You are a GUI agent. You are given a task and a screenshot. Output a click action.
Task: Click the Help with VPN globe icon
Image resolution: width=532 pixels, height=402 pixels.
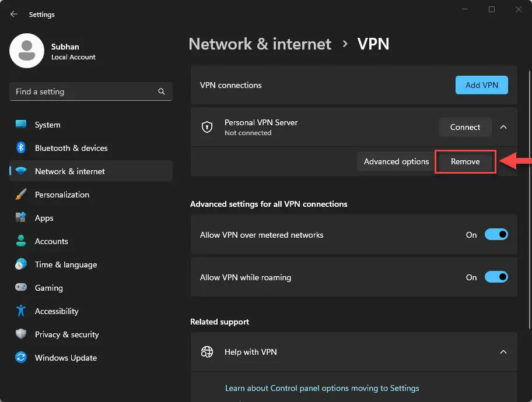tap(206, 352)
